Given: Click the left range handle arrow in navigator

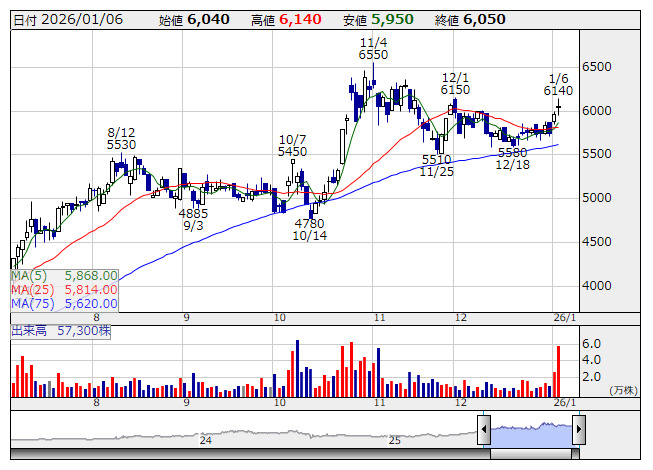Looking at the screenshot, I should click(x=484, y=431).
